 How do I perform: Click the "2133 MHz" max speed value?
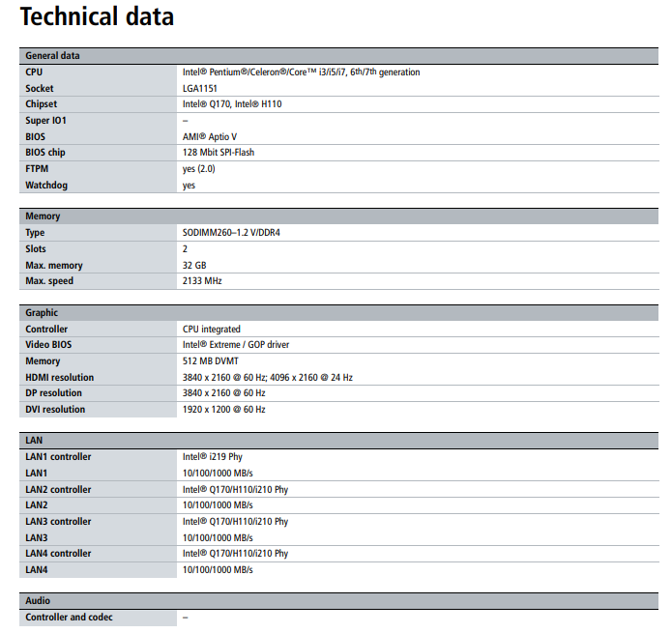point(202,281)
